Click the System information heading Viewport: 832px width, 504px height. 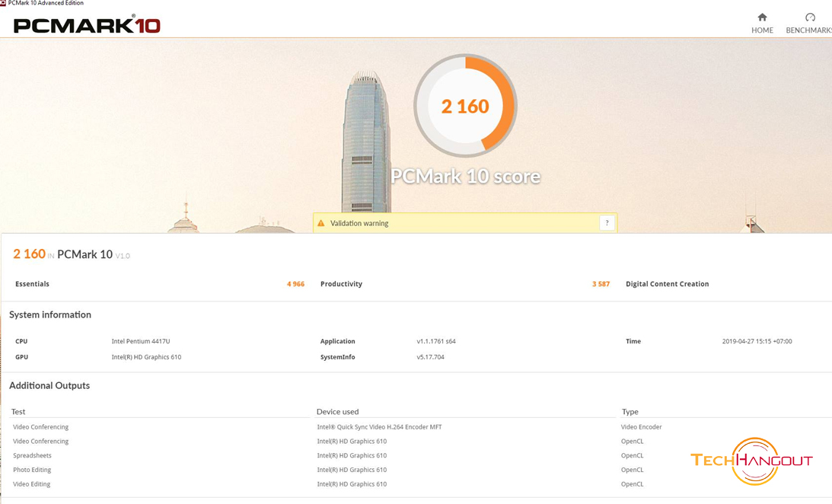[50, 314]
